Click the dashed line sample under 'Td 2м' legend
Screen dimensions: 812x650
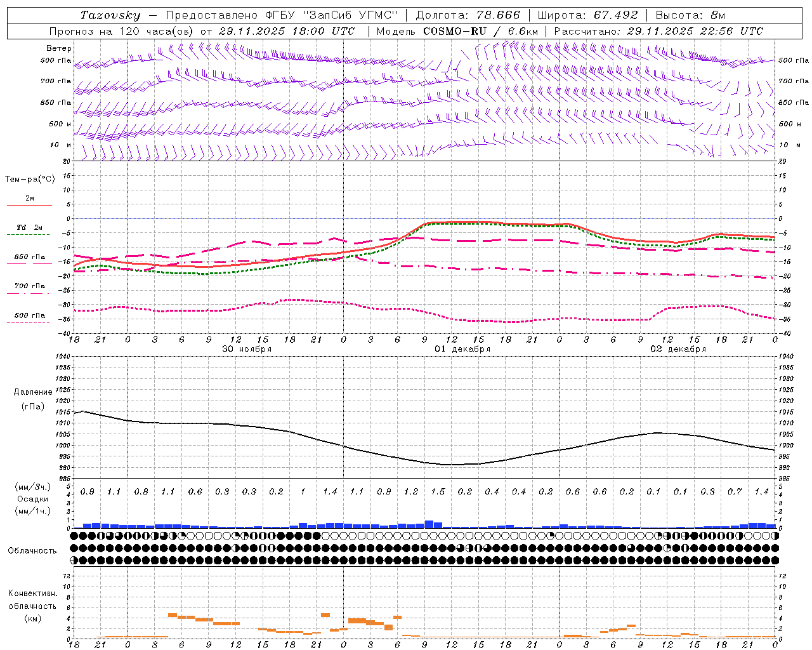(29, 235)
